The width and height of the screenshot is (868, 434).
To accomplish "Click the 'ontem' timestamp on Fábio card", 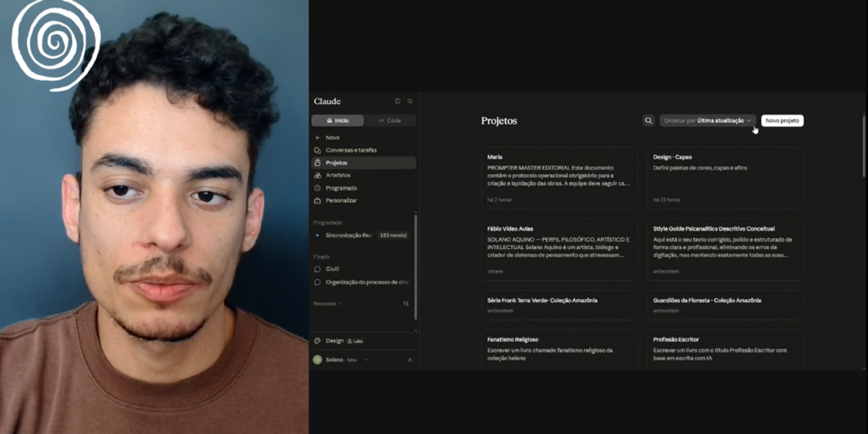I will click(495, 272).
